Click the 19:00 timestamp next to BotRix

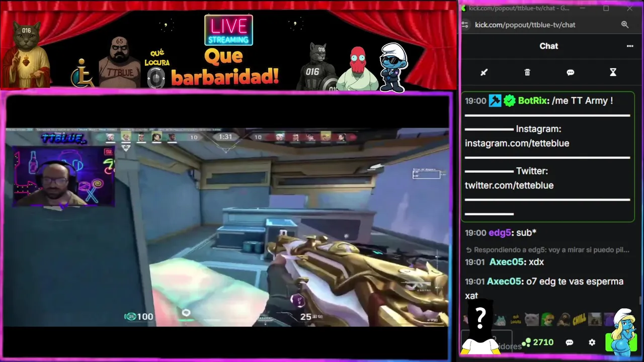click(x=475, y=101)
